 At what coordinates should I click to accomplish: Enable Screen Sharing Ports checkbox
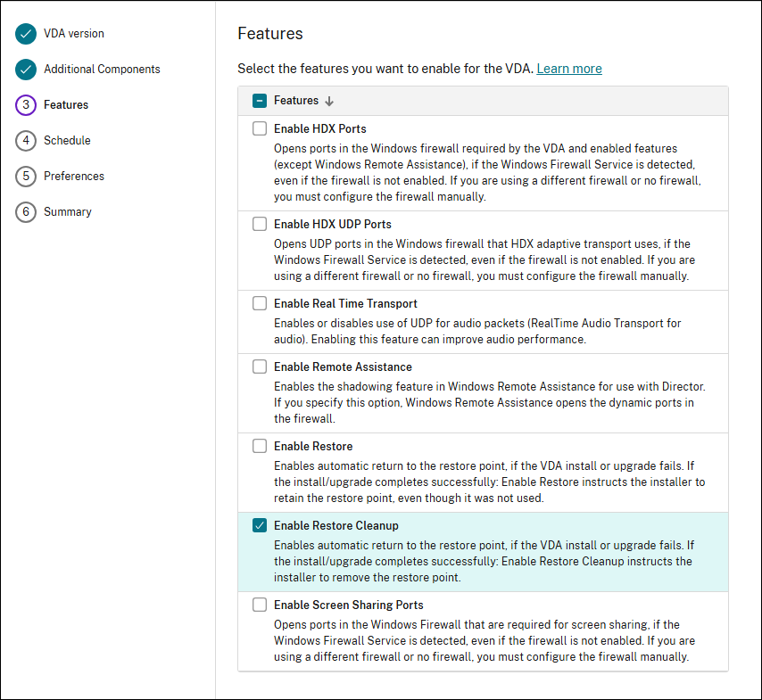(x=260, y=605)
